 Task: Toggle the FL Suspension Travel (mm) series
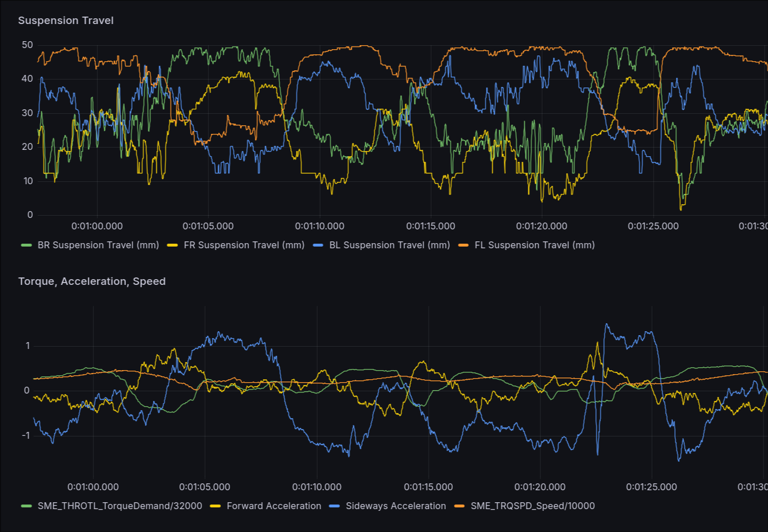click(x=535, y=245)
